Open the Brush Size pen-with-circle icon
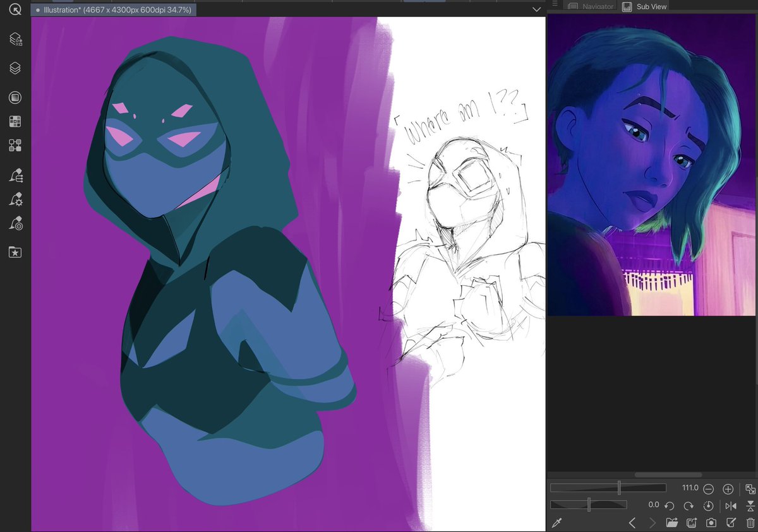This screenshot has height=532, width=758. pos(16,223)
